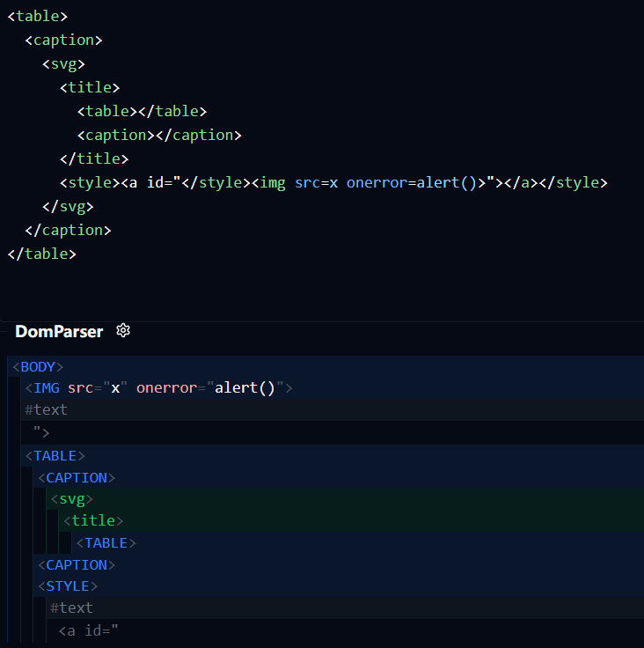Place cursor on opening <table> first line
This screenshot has width=644, height=648.
pyautogui.click(x=37, y=16)
